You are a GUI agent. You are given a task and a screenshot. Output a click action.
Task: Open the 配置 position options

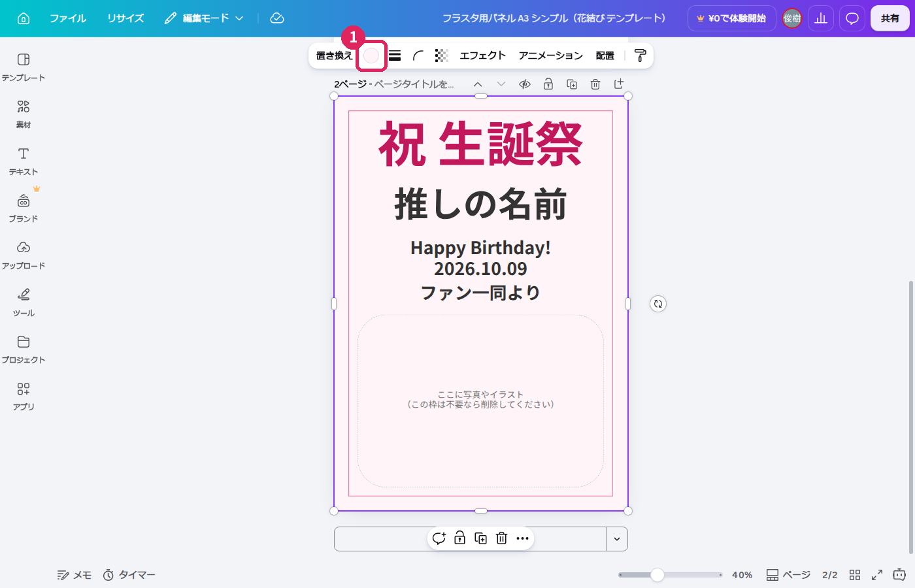tap(605, 56)
